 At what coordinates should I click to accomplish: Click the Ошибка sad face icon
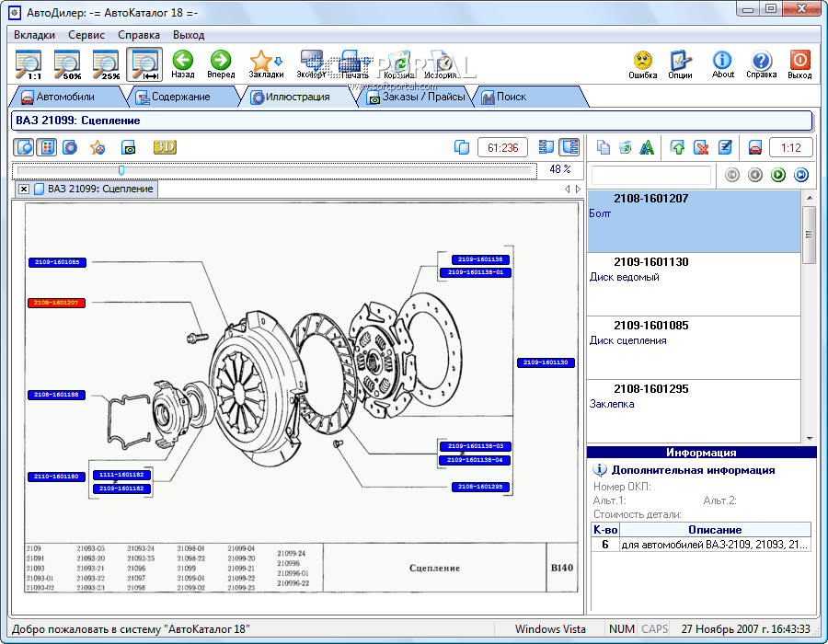pos(643,63)
